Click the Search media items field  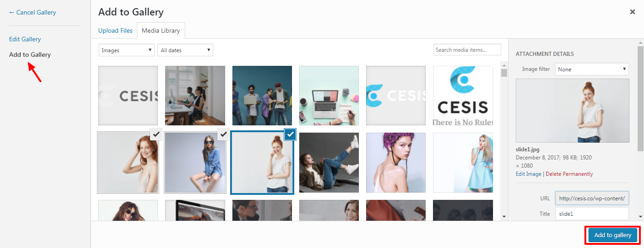pos(467,50)
